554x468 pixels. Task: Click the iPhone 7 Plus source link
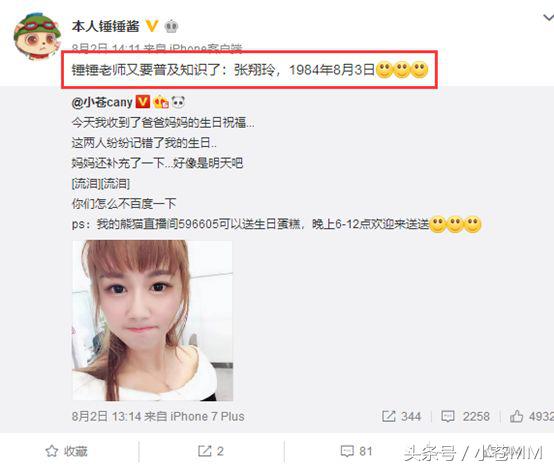click(x=207, y=416)
